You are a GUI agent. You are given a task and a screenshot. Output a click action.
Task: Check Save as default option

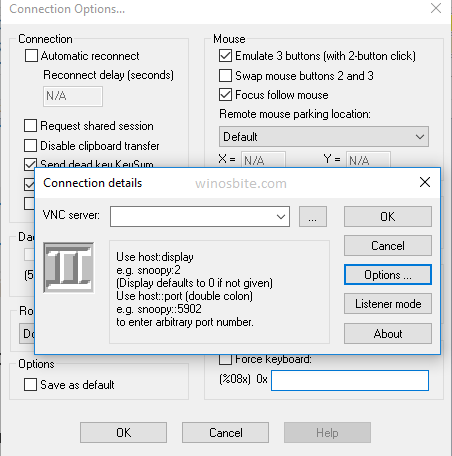click(x=30, y=384)
